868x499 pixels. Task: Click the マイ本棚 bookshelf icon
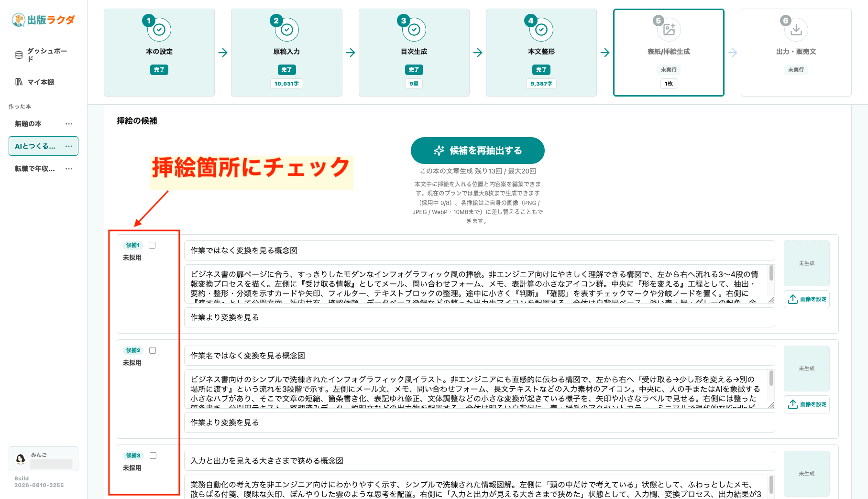[x=19, y=82]
